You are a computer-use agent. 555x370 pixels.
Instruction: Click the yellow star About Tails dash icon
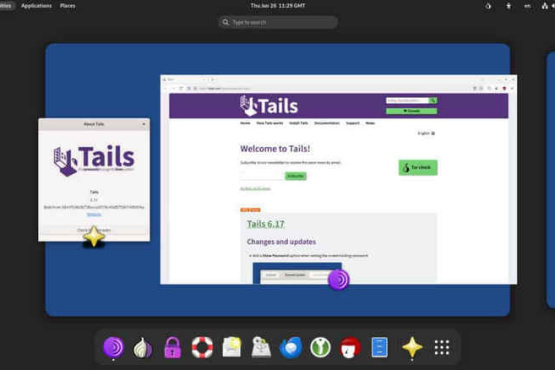click(x=412, y=347)
